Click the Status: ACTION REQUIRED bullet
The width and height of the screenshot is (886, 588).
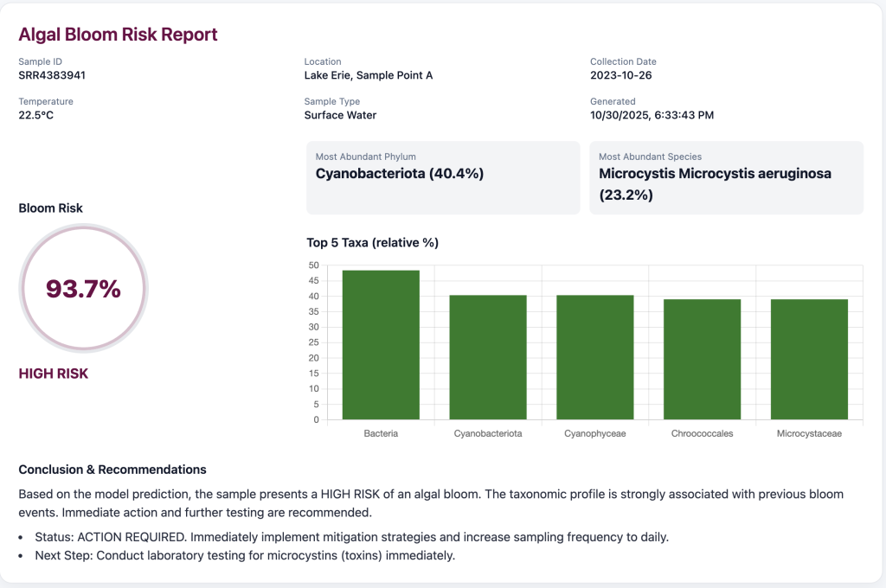351,537
